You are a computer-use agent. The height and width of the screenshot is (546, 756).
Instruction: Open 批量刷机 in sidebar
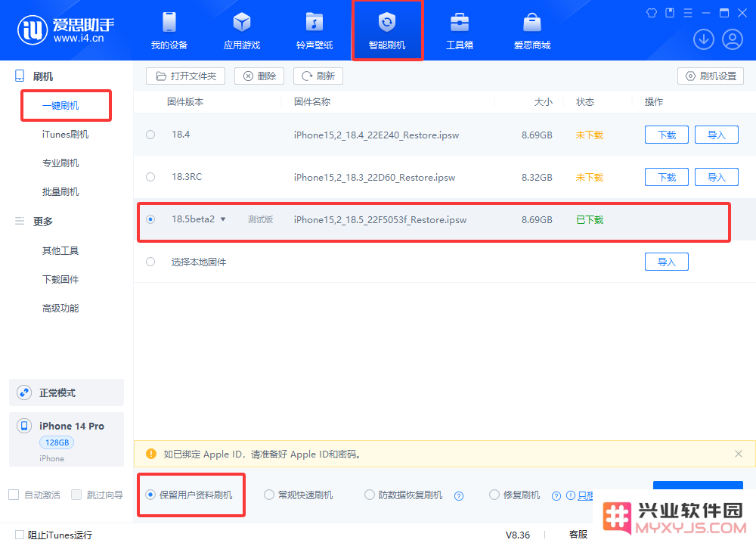tap(60, 192)
